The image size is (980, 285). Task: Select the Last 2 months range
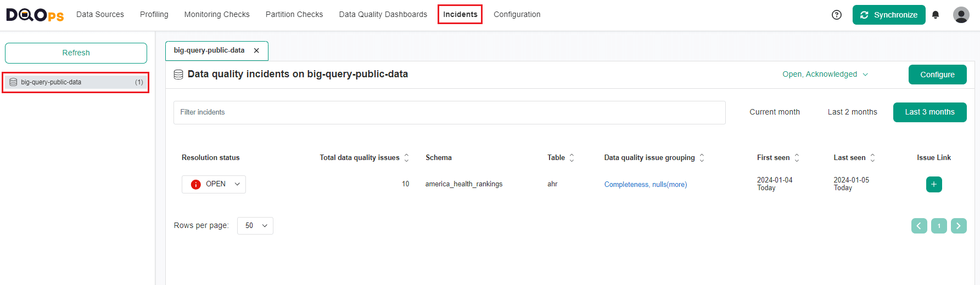pos(852,112)
